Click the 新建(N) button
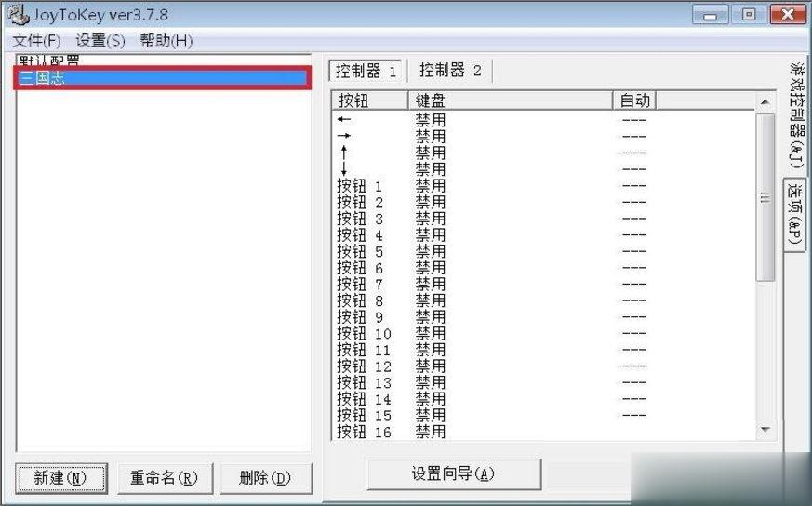Image resolution: width=812 pixels, height=506 pixels. point(61,477)
